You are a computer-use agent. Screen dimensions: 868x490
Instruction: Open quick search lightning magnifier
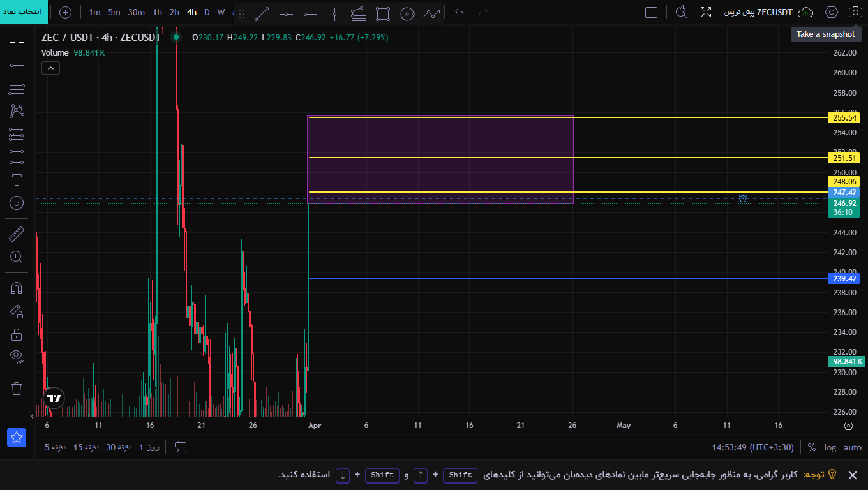click(682, 12)
